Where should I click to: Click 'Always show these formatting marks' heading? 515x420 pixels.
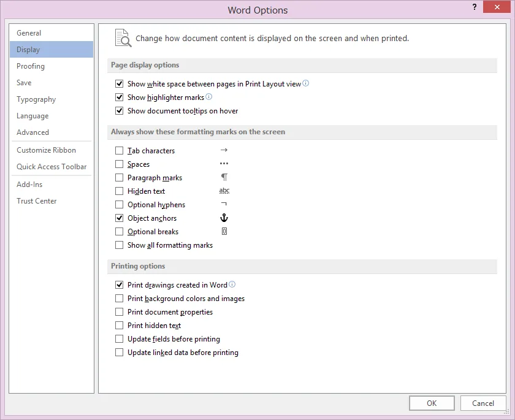[198, 132]
